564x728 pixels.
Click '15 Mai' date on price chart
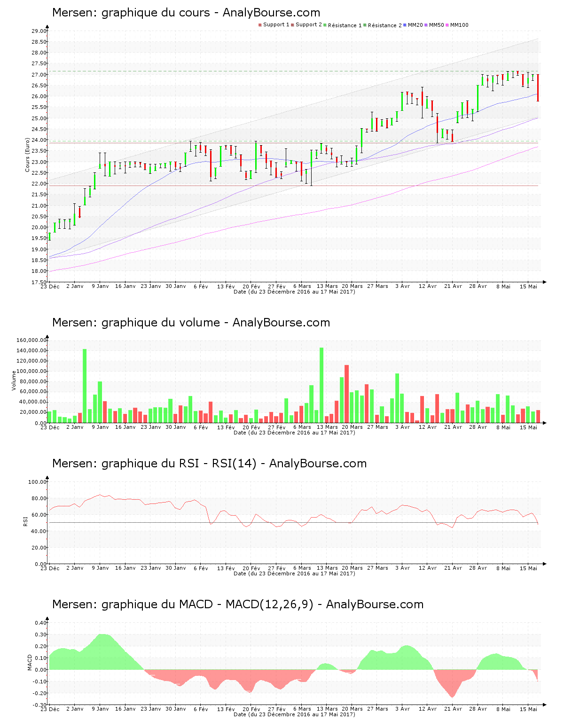pyautogui.click(x=529, y=286)
